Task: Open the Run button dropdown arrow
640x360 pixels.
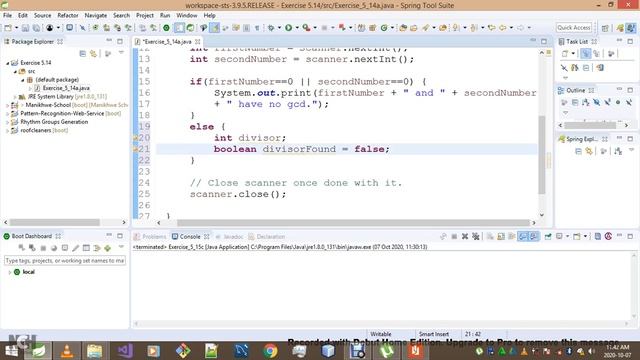Action: (297, 28)
